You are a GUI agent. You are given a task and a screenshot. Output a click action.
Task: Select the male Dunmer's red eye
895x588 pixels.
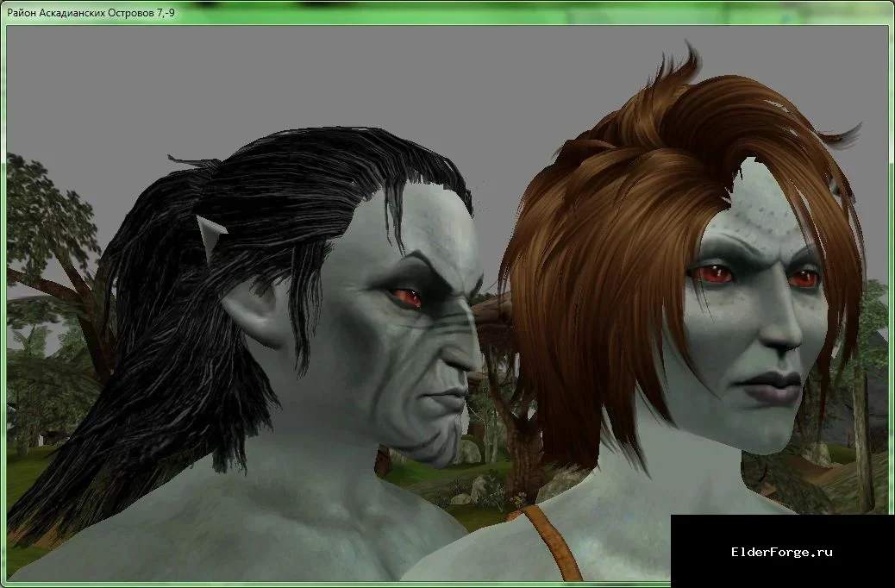click(406, 297)
